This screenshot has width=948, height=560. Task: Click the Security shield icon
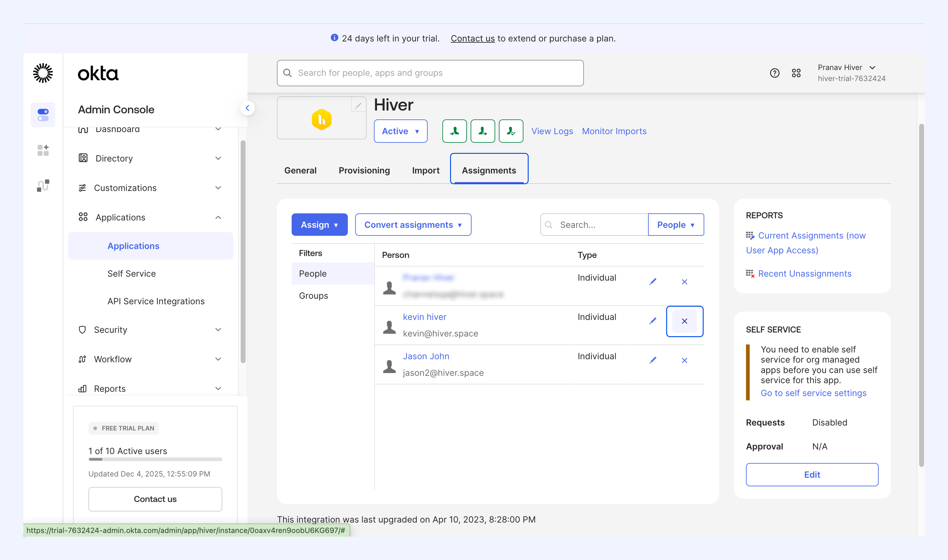click(x=82, y=329)
